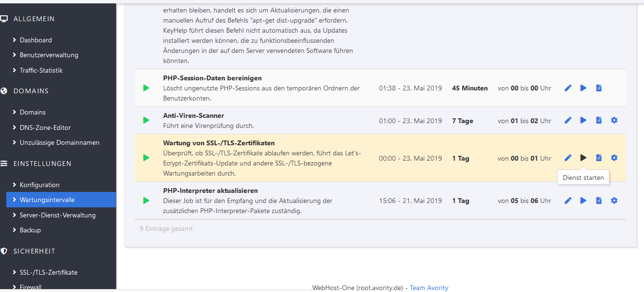
Task: Start the SSL-/TLS-Zertifikate maintenance job
Action: (x=583, y=158)
